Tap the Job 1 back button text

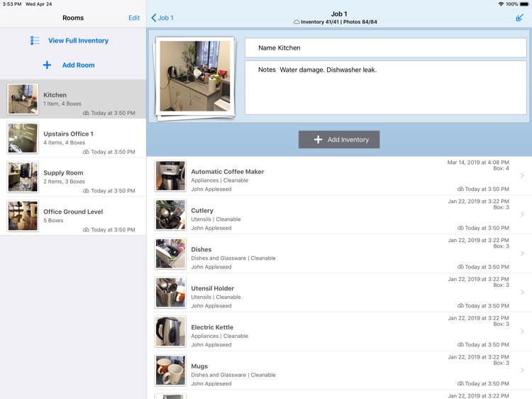click(x=165, y=18)
